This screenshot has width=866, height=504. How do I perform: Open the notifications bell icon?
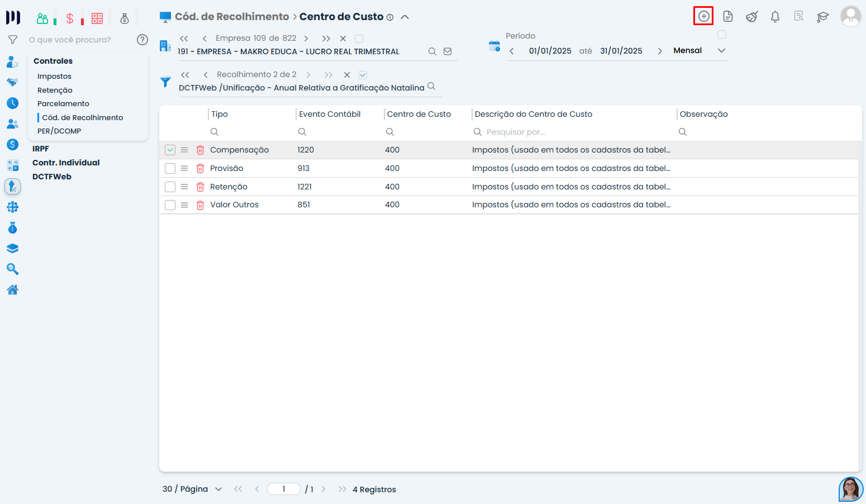tap(775, 17)
